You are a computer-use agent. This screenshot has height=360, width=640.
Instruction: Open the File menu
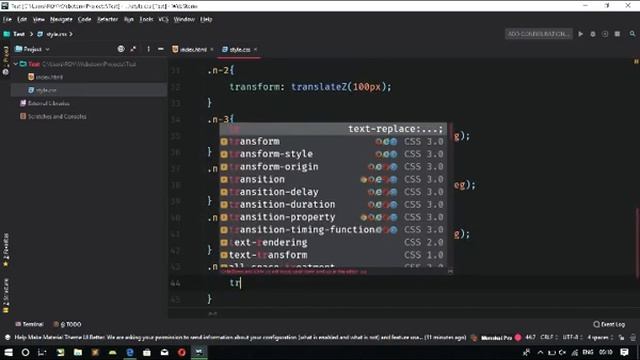click(x=7, y=19)
